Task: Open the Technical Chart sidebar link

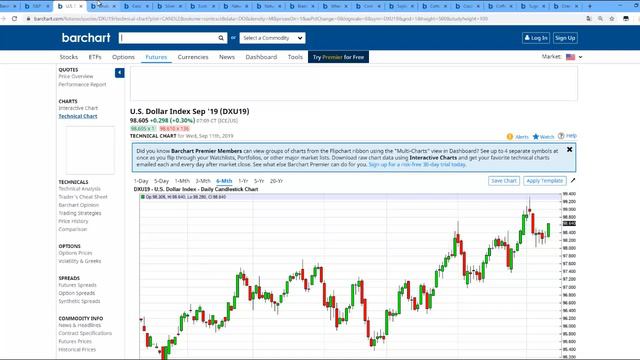Action: pyautogui.click(x=78, y=116)
